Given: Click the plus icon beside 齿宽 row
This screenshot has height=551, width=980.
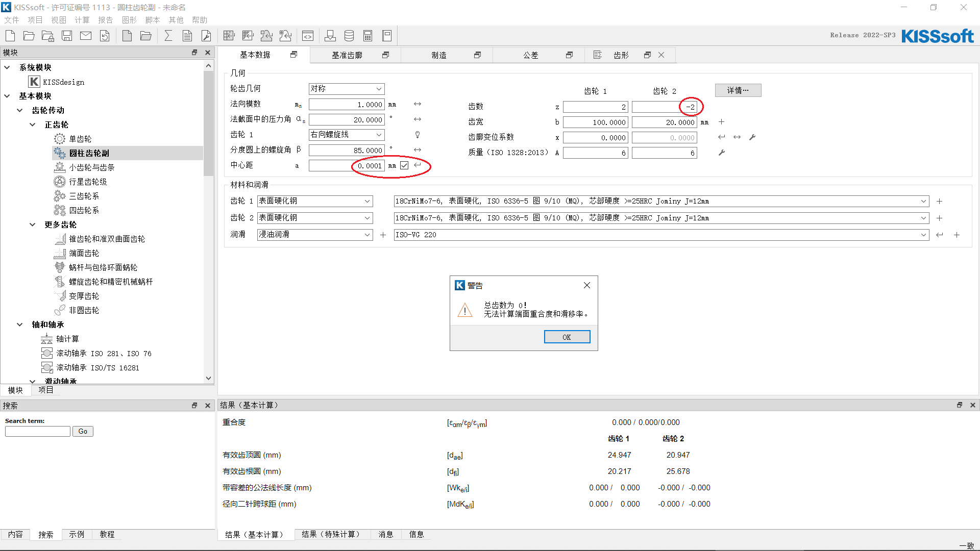Looking at the screenshot, I should pos(721,122).
